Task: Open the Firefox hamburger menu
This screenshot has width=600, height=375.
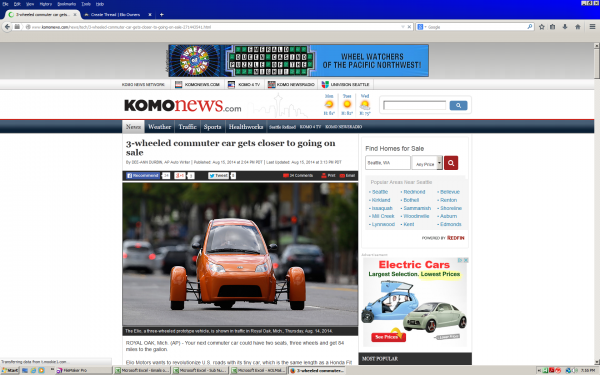Action: [x=592, y=27]
